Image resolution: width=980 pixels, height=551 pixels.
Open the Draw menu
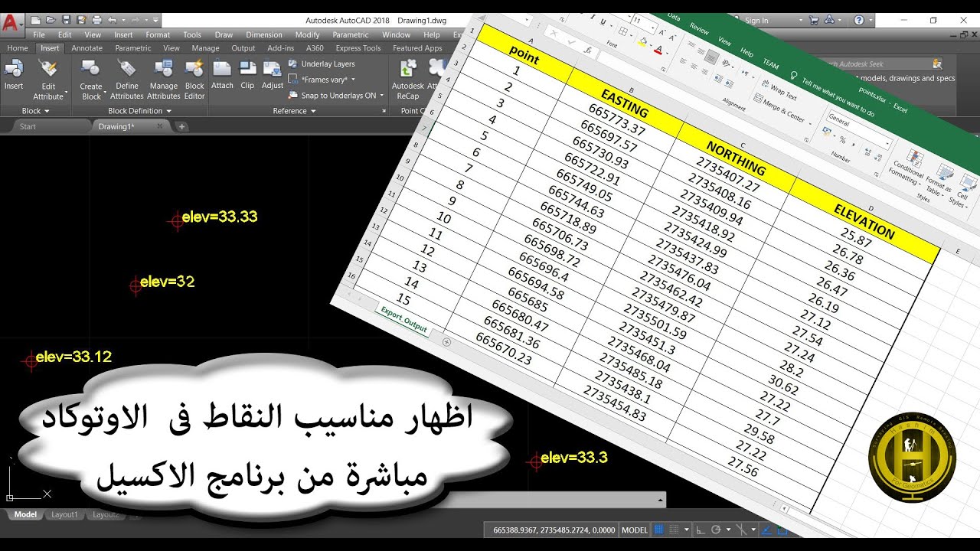224,34
